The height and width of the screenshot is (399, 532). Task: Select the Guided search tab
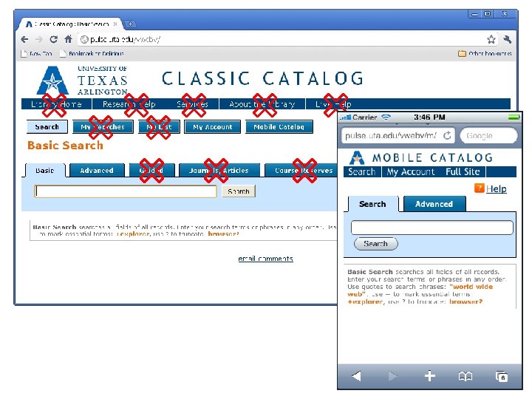(x=151, y=171)
